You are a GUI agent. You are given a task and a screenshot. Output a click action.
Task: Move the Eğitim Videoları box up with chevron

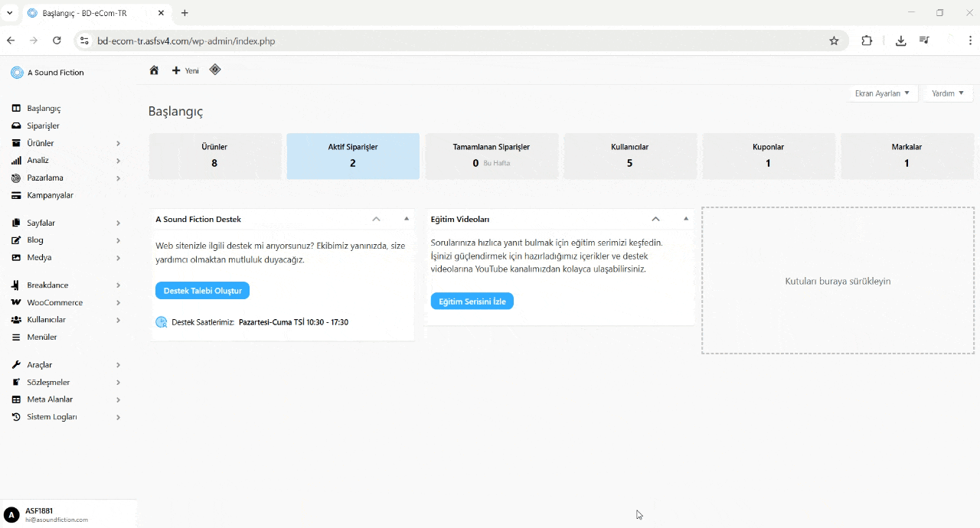click(655, 219)
